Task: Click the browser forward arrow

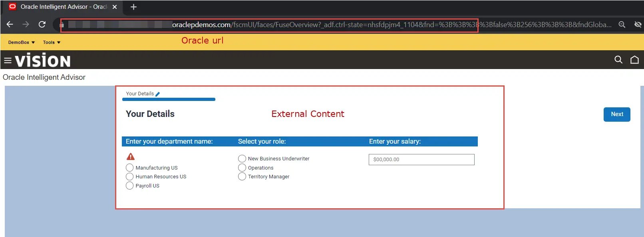Action: (x=26, y=24)
